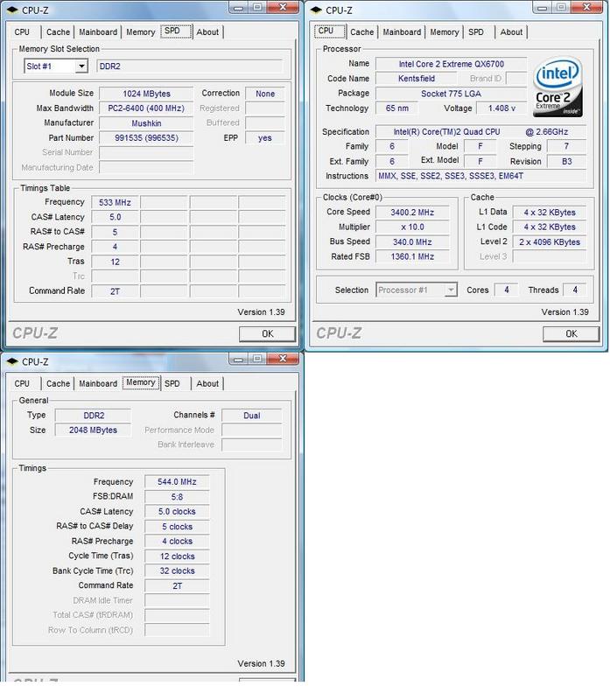Click memory Frequency value 544.0 MHz
610x700 pixels.
click(177, 482)
